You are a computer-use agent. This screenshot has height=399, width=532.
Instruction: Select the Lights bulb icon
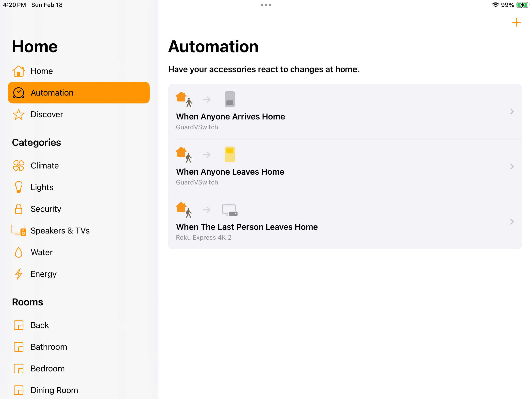click(19, 187)
